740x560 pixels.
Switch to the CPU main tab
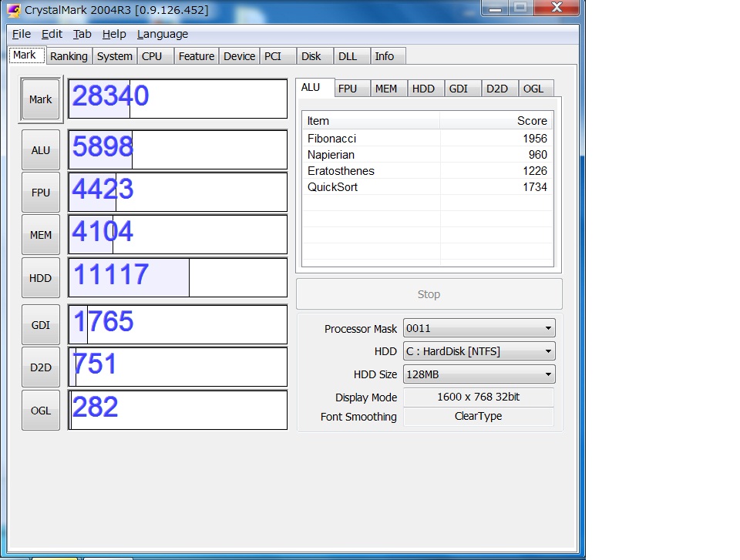click(x=155, y=56)
